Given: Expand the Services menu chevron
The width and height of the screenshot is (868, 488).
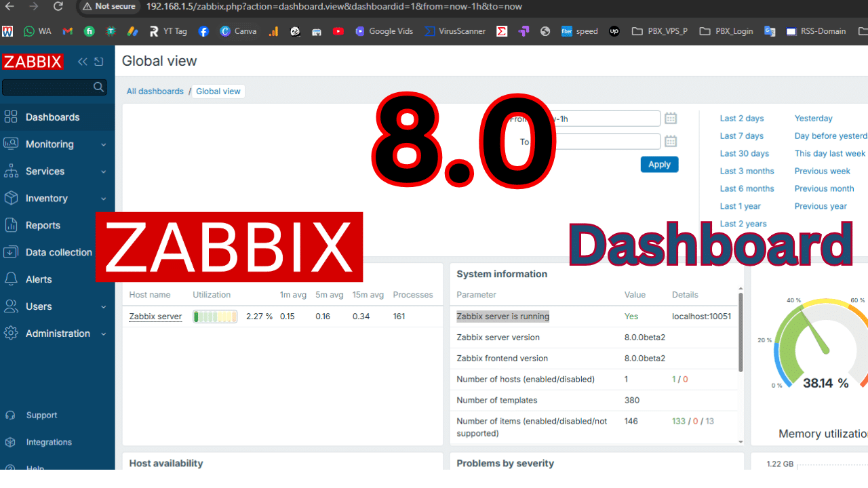Looking at the screenshot, I should (x=104, y=171).
